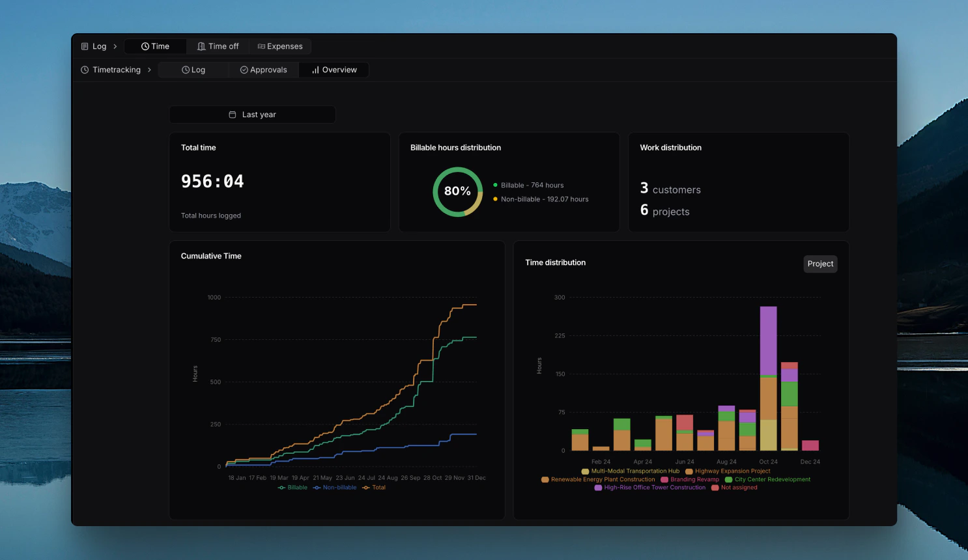Viewport: 968px width, 560px height.
Task: Click the Log breadcrumb icon at top
Action: point(85,46)
